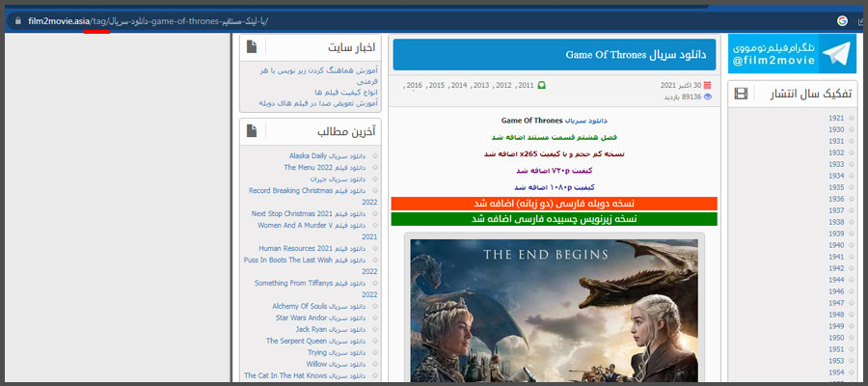This screenshot has height=386, width=868.
Task: Open year 1935 in release year list
Action: point(836,187)
